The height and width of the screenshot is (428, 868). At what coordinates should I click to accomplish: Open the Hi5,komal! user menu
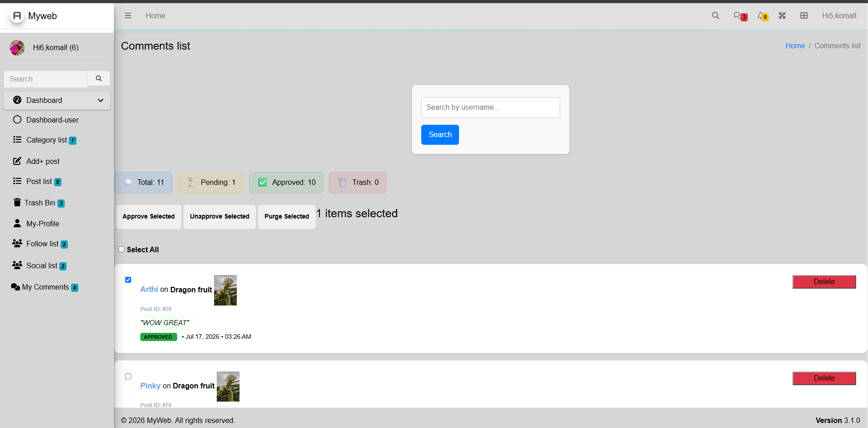(x=839, y=15)
